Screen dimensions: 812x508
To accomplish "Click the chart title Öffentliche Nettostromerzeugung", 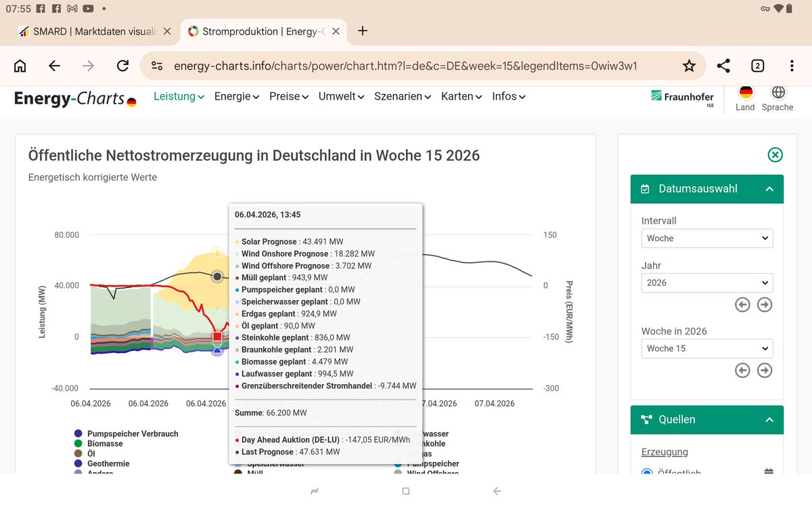I will click(254, 155).
